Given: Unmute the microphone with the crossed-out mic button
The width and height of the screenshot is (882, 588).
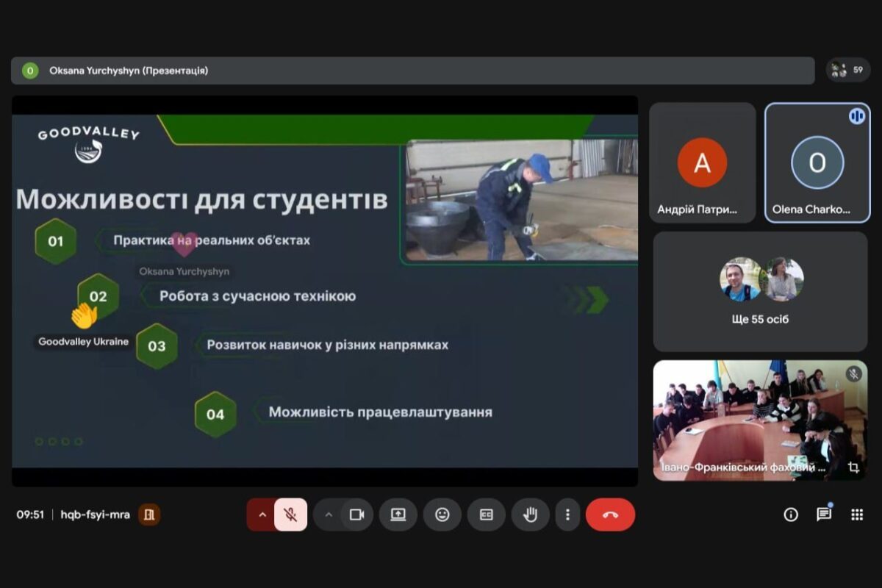Looking at the screenshot, I should [291, 514].
